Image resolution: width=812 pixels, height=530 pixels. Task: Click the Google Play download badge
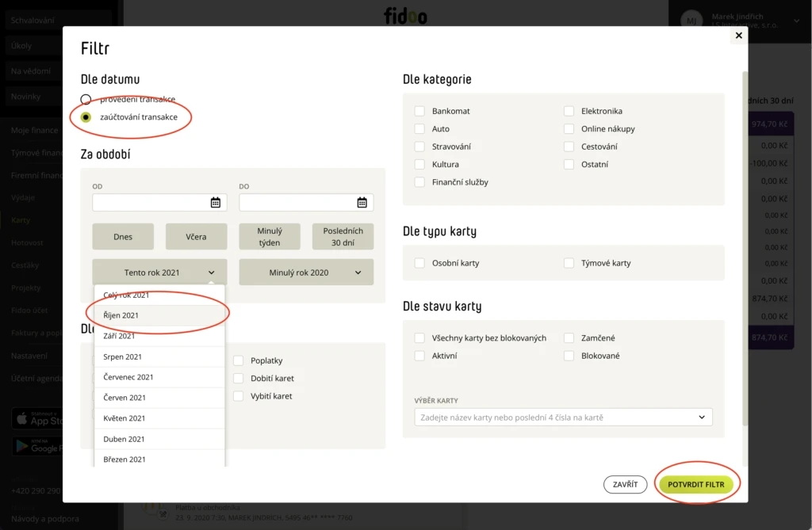37,446
